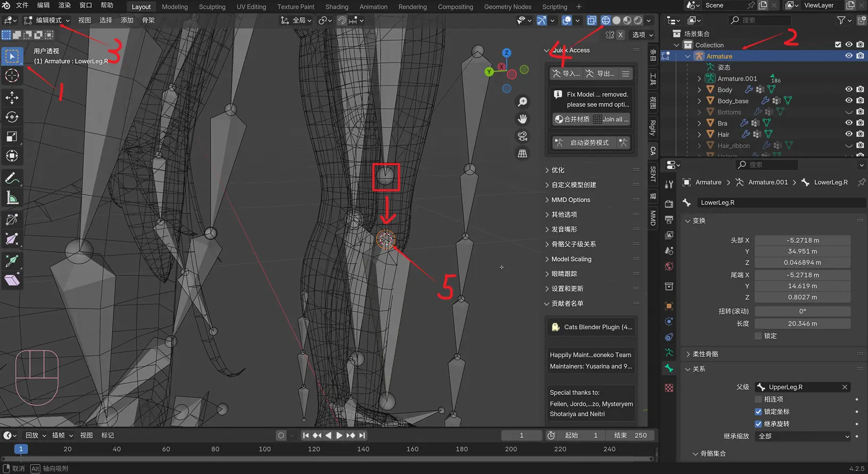Open the 编辑模式 mode dropdown

point(47,20)
